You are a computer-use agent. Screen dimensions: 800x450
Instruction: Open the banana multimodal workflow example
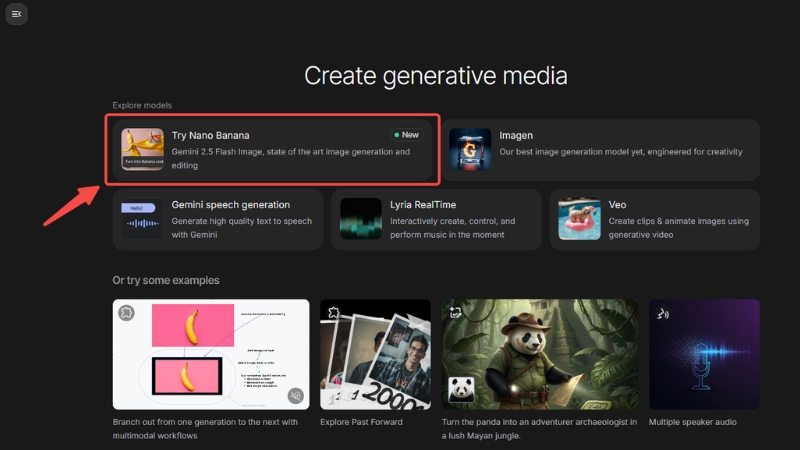(x=211, y=354)
